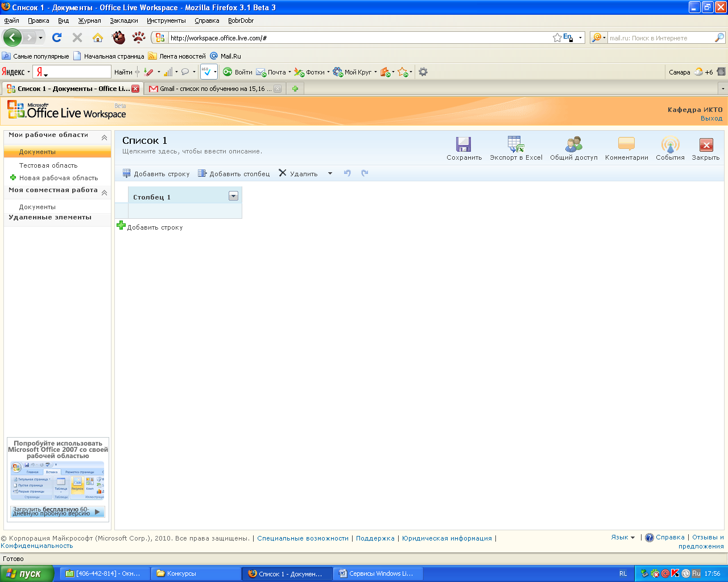
Task: Click the Firefox back button
Action: pos(12,38)
